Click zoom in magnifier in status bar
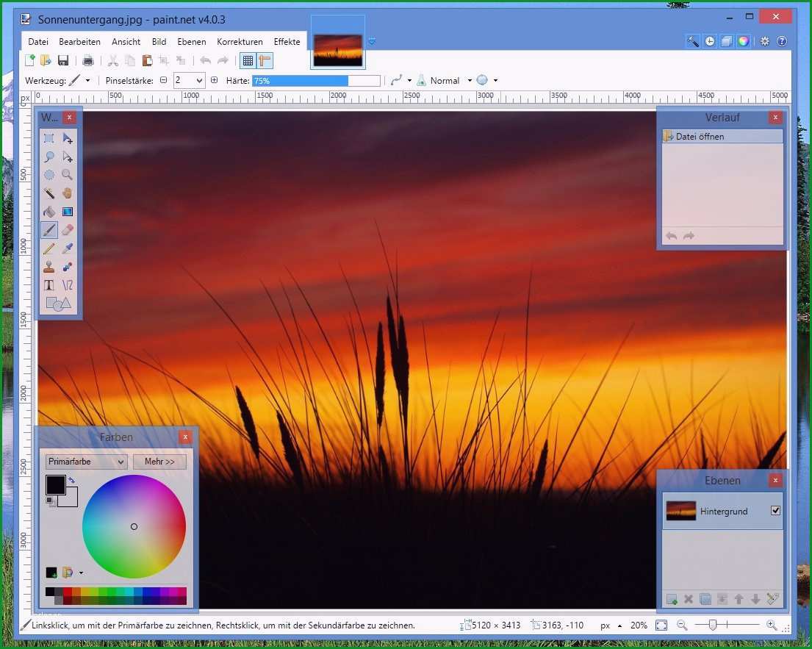 [772, 625]
